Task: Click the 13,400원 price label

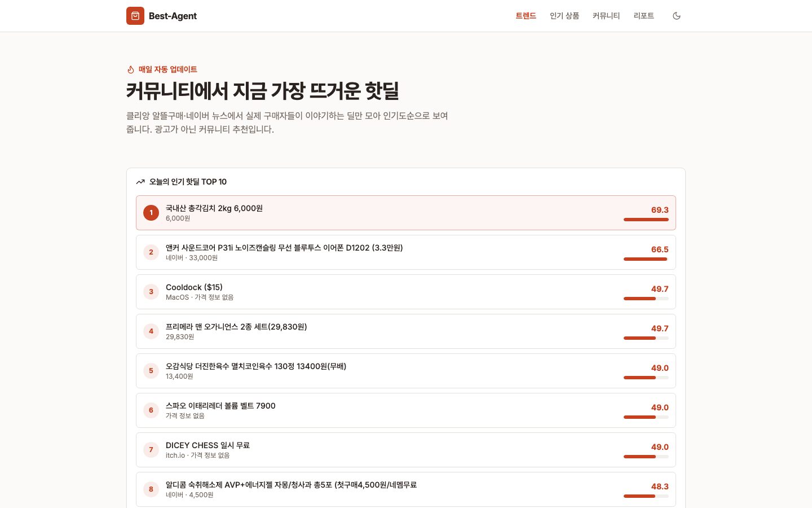Action: pyautogui.click(x=179, y=376)
